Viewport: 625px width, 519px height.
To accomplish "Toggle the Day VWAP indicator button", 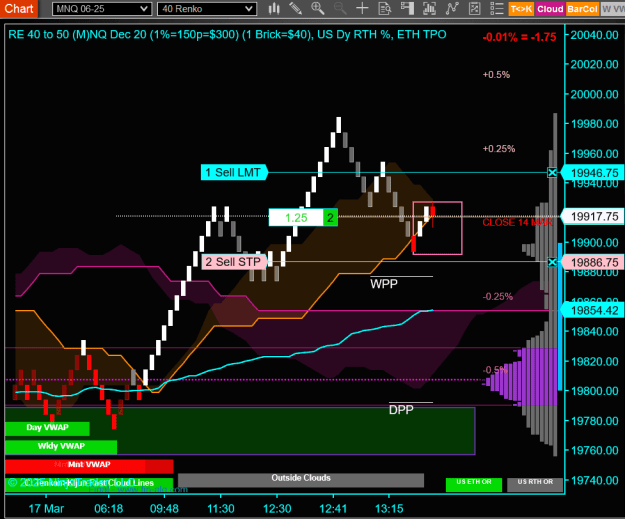I will click(47, 428).
